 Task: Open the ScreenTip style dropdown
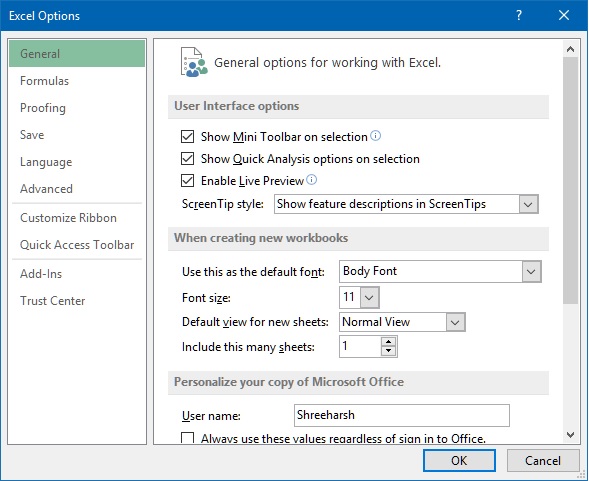528,204
